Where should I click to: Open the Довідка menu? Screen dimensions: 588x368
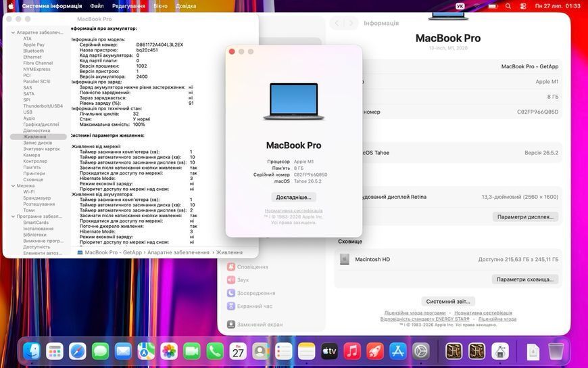186,6
